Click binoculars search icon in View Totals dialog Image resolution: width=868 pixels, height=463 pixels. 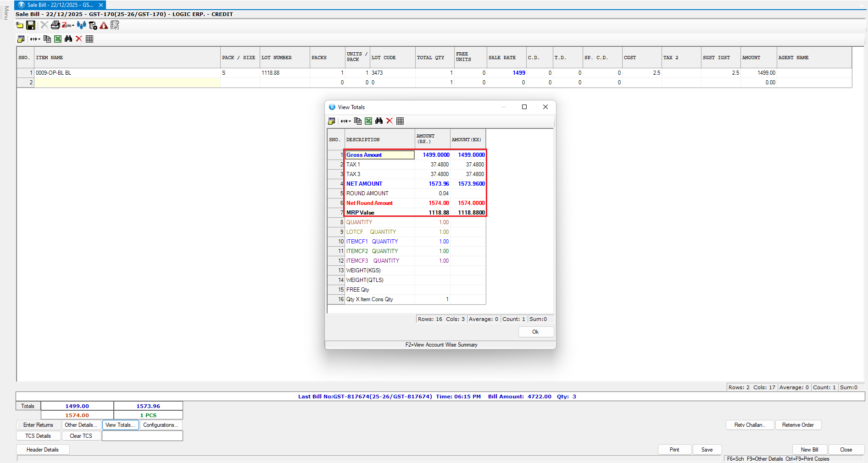(x=379, y=121)
